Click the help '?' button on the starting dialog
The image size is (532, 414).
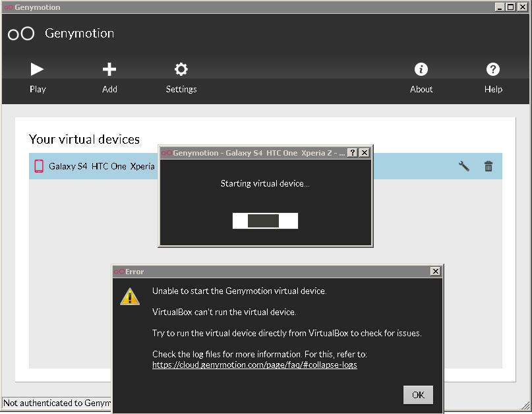coord(353,152)
